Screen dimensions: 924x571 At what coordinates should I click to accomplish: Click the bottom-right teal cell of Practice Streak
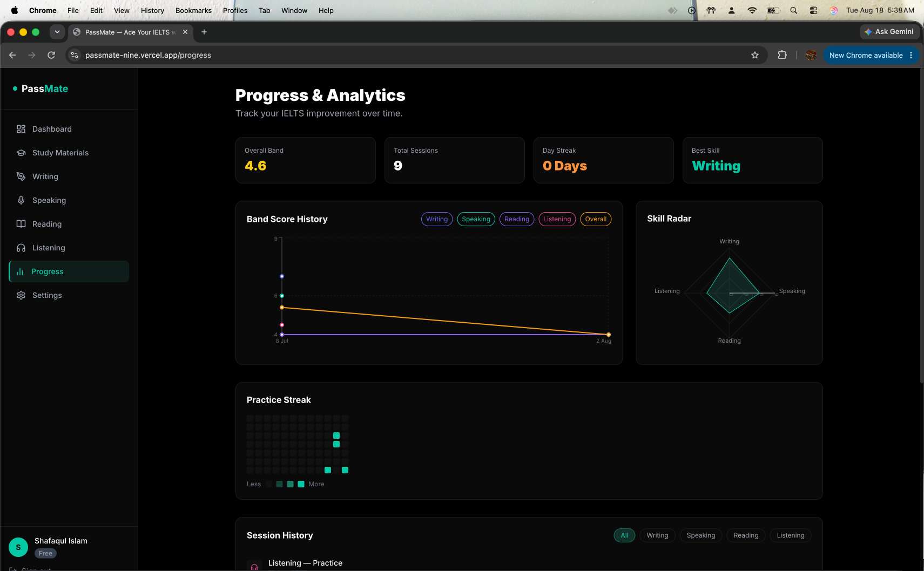tap(345, 470)
